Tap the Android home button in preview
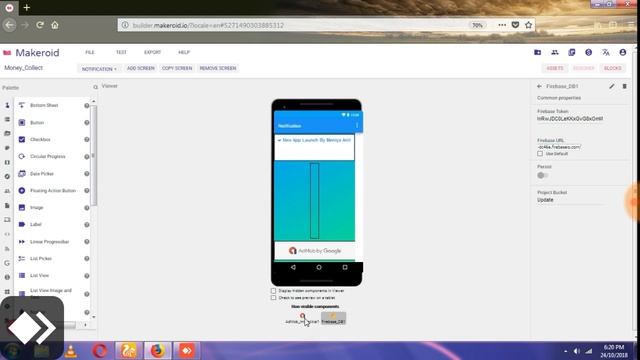The width and height of the screenshot is (640, 360). coord(319,267)
